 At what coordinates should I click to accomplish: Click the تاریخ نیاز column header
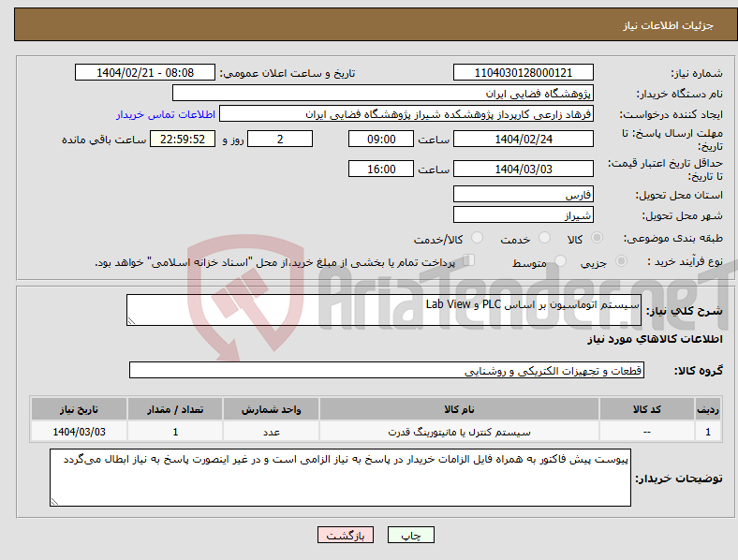pyautogui.click(x=79, y=409)
